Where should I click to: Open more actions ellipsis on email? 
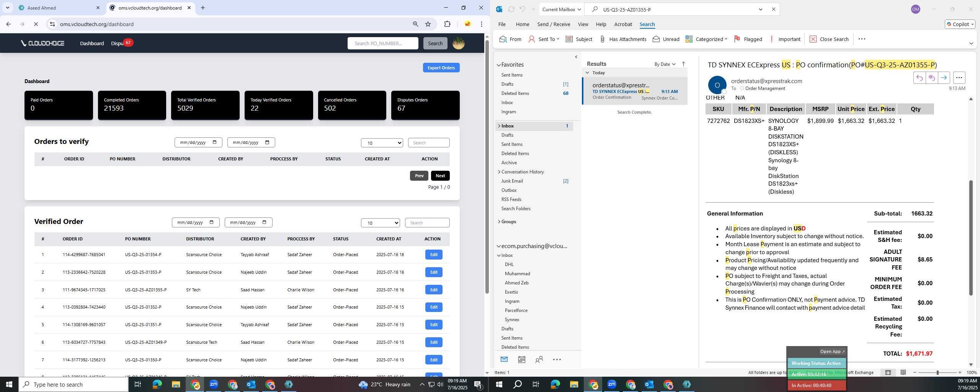click(959, 78)
